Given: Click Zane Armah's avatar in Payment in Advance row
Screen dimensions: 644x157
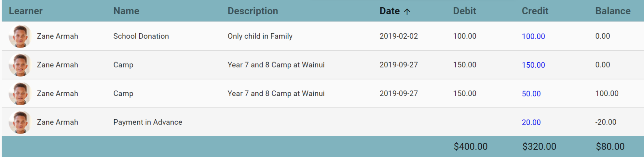Looking at the screenshot, I should coord(20,122).
